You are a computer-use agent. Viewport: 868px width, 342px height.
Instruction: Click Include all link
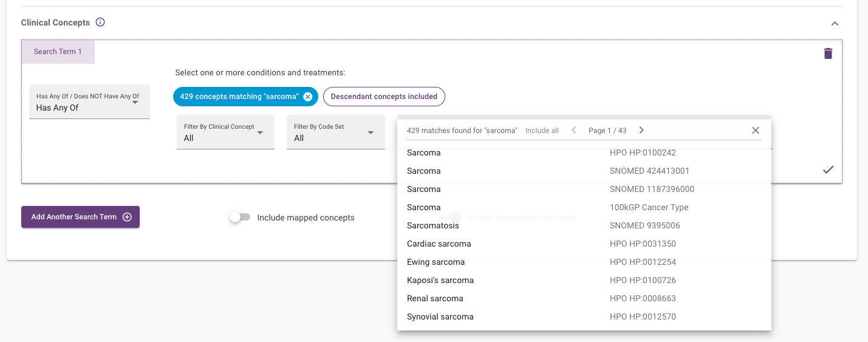542,131
